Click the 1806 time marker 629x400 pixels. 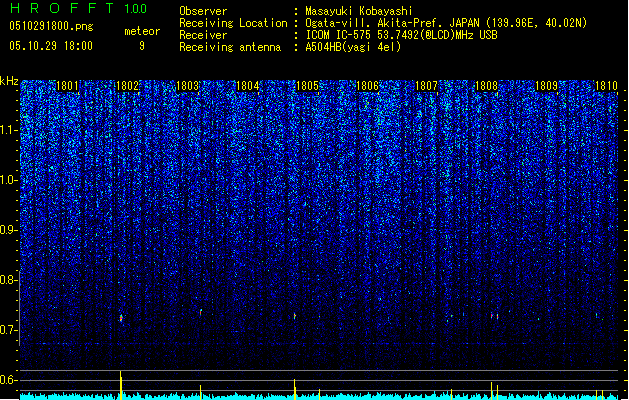pyautogui.click(x=367, y=86)
